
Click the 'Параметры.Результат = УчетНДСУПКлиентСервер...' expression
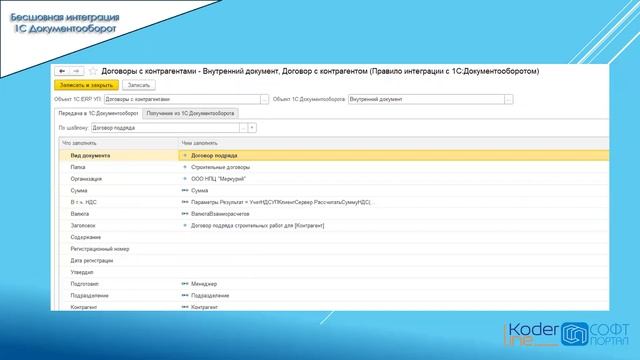(281, 202)
